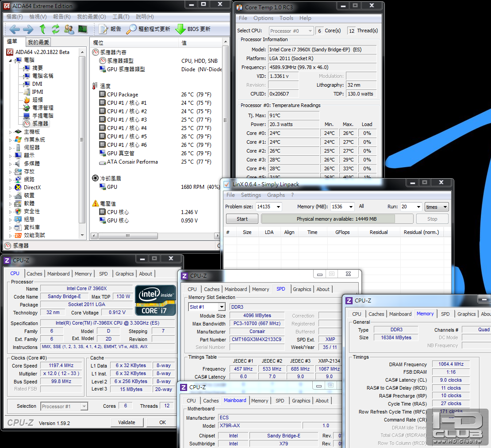Switch to About tab in CPU-Z Mainboard window

(322, 401)
